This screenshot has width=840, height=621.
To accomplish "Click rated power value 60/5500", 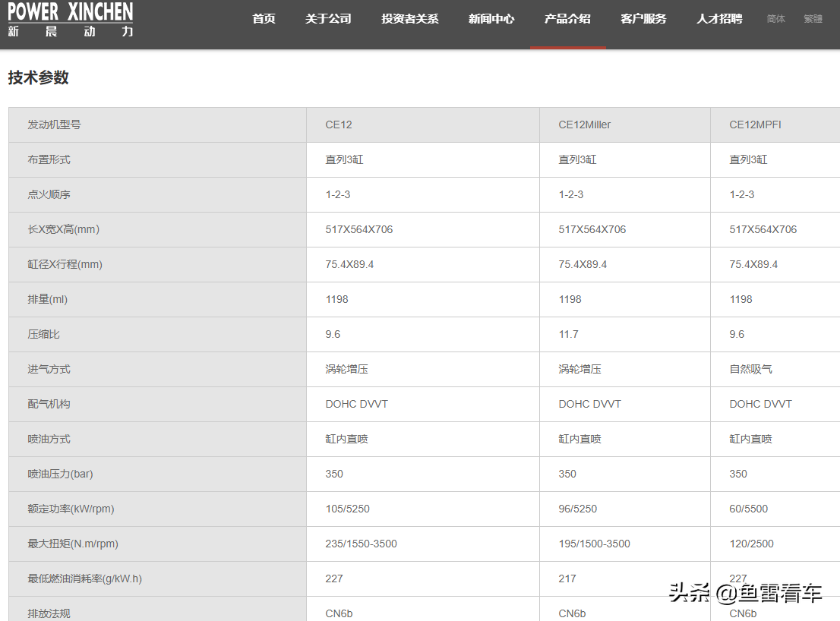I will pyautogui.click(x=748, y=509).
